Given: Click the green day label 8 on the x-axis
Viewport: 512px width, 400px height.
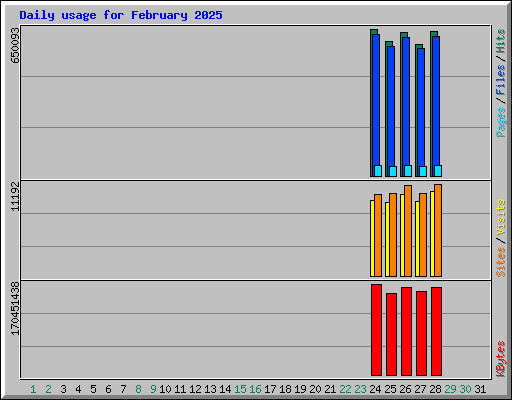Looking at the screenshot, I should coord(138,389).
